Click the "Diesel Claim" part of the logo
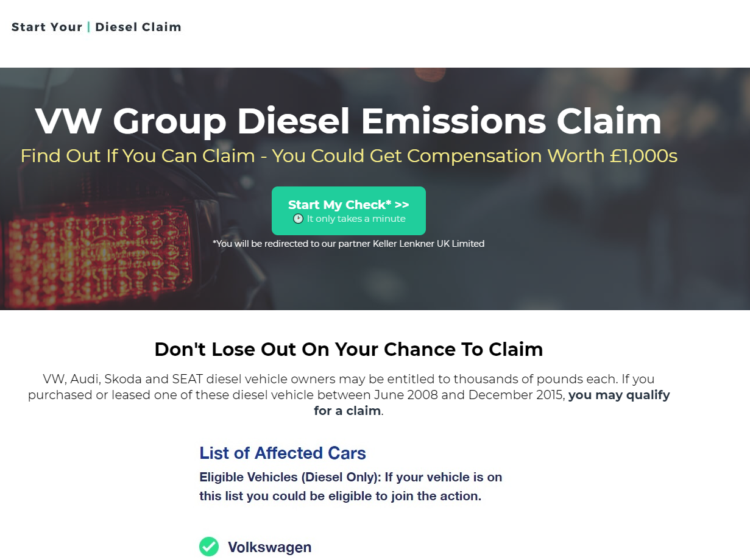The height and width of the screenshot is (560, 750). click(x=138, y=27)
